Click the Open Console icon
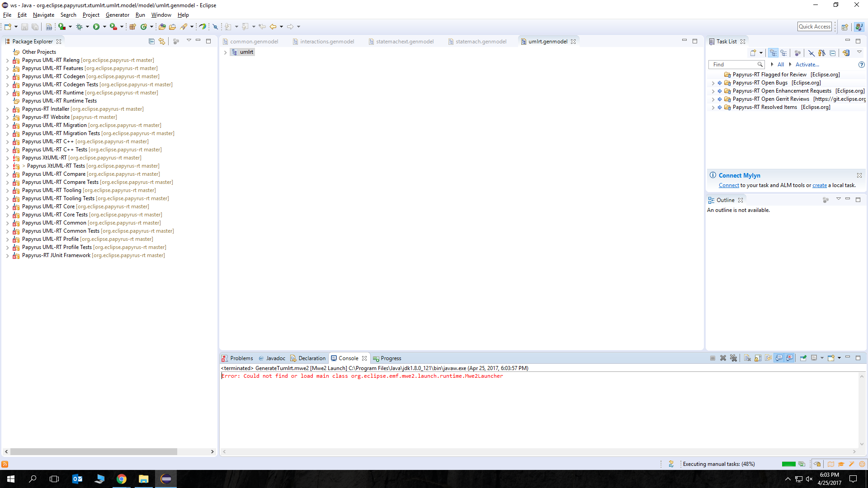This screenshot has height=488, width=868. (831, 358)
